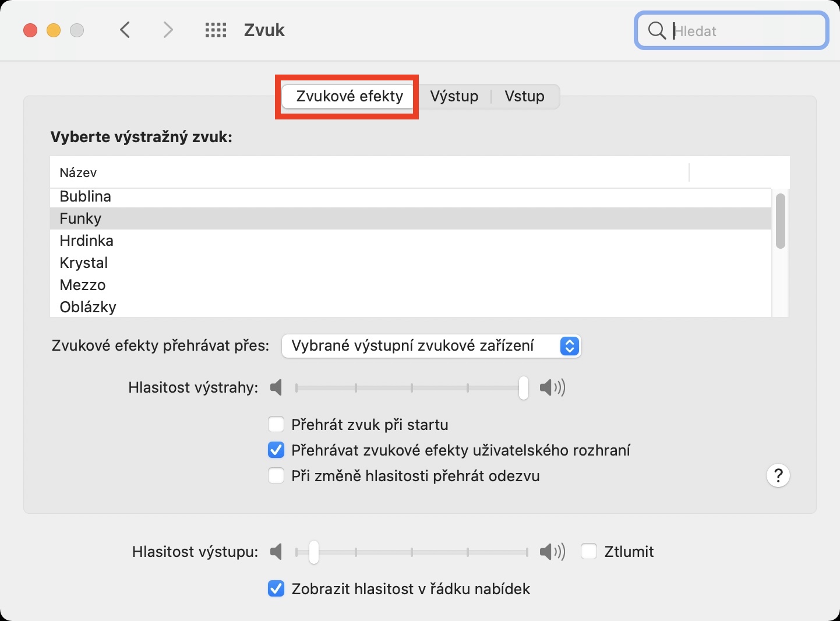Image resolution: width=840 pixels, height=621 pixels.
Task: Check the Ztlumit mute checkbox
Action: click(589, 552)
